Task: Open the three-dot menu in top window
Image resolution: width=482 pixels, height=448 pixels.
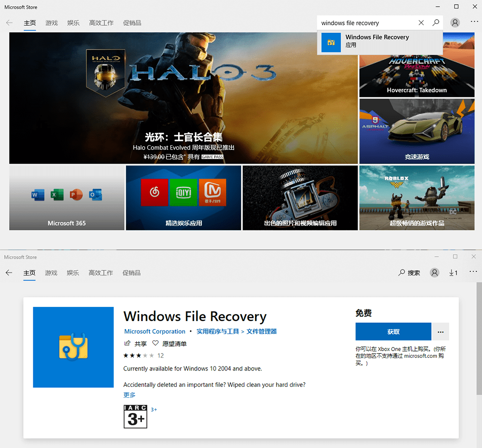Action: tap(474, 22)
